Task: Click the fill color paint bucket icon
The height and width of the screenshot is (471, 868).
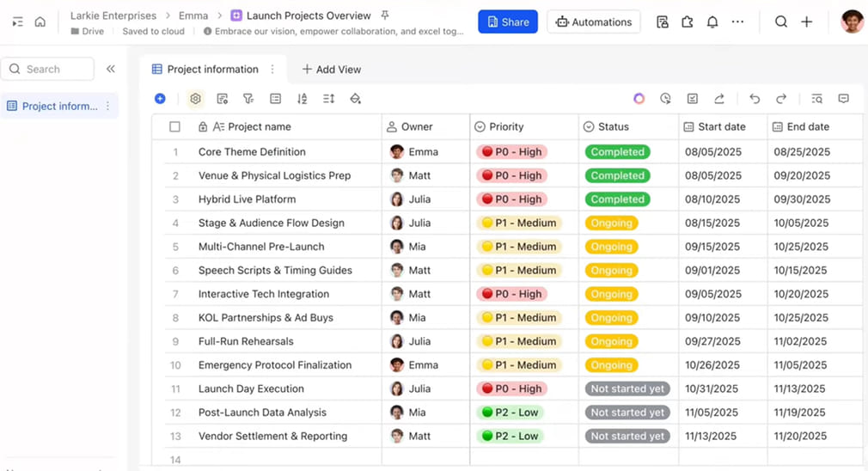Action: tap(355, 99)
